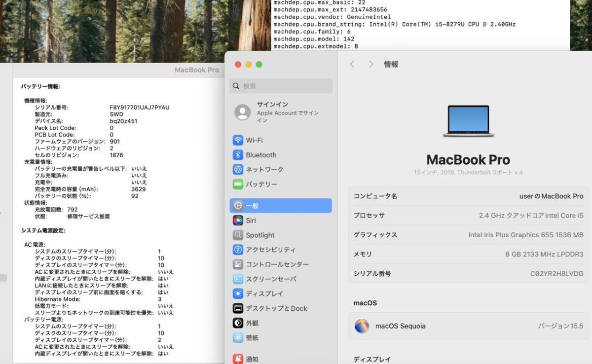Screen dimensions: 592x364
Task: Open the コントロールセンター settings icon
Action: point(237,264)
